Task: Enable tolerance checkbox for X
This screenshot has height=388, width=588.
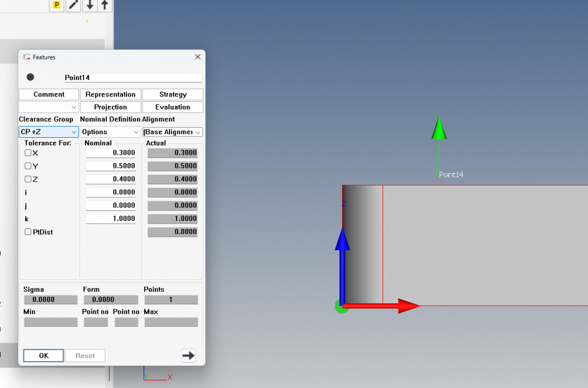Action: click(x=28, y=153)
